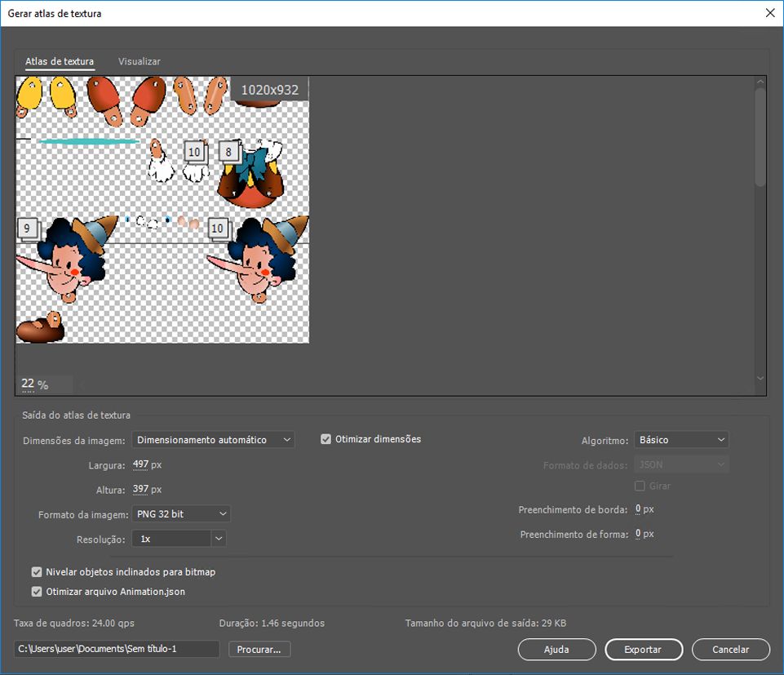Toggle Otimizar arquivo Animation.json checkbox

click(37, 592)
